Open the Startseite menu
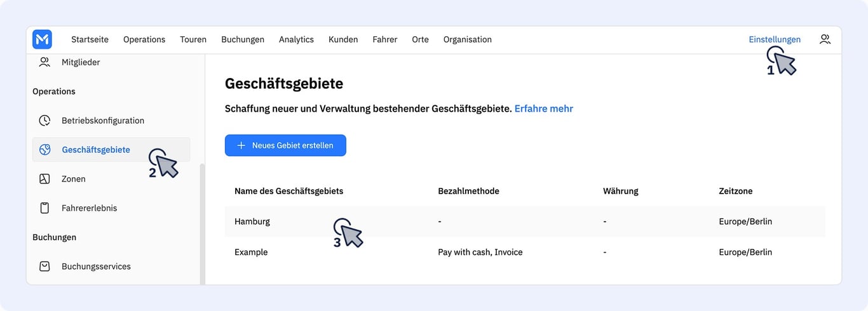 90,39
